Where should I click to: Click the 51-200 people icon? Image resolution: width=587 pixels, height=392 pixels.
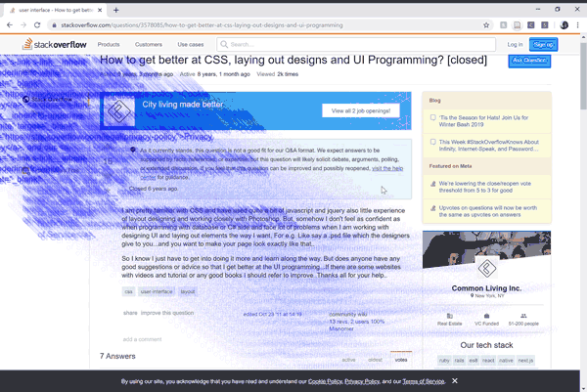point(523,316)
